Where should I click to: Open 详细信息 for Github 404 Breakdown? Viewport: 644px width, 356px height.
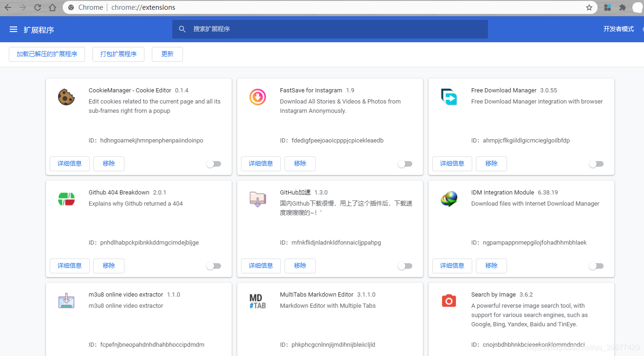[x=70, y=265]
